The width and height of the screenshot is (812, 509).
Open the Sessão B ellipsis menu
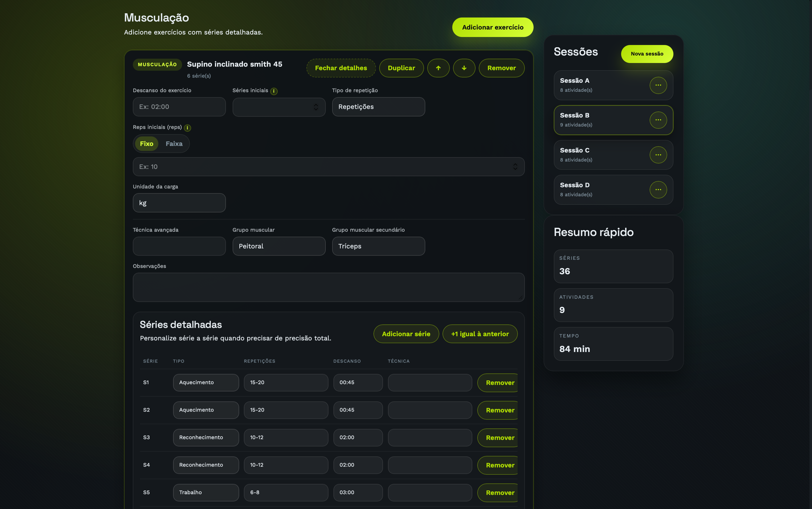(658, 120)
